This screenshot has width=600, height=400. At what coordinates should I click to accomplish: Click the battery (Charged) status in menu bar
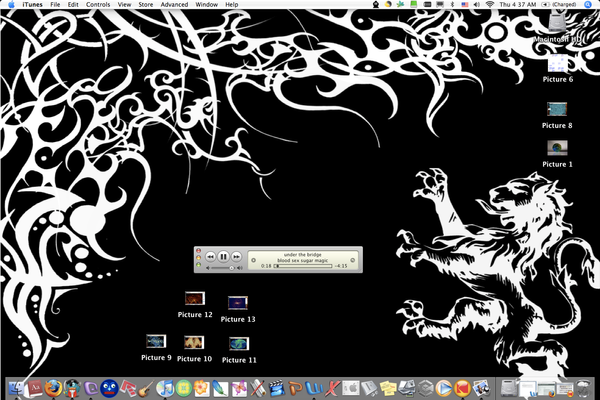(x=559, y=5)
